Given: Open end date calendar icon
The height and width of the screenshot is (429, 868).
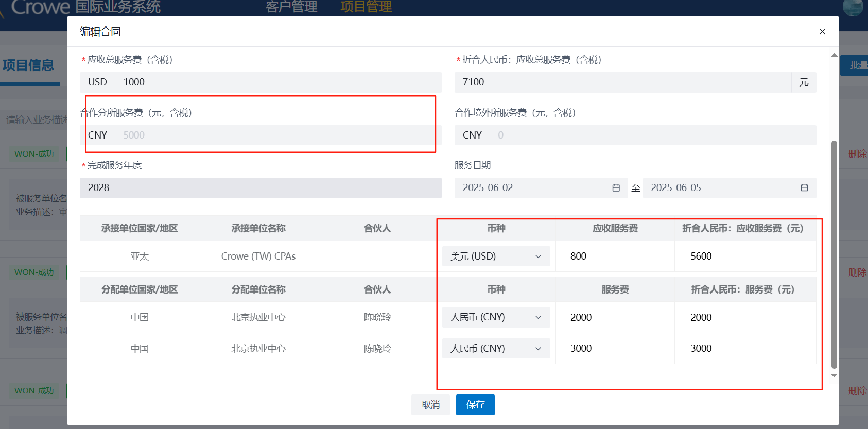Looking at the screenshot, I should click(x=804, y=188).
